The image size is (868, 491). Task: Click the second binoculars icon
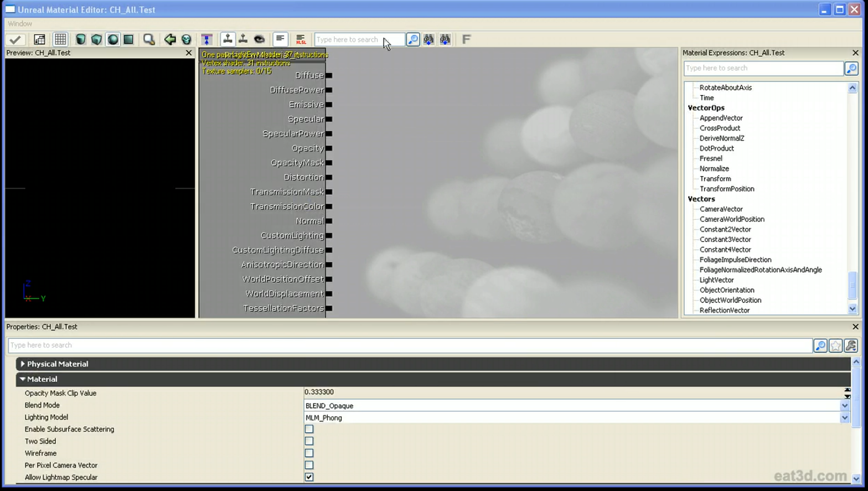(x=445, y=39)
